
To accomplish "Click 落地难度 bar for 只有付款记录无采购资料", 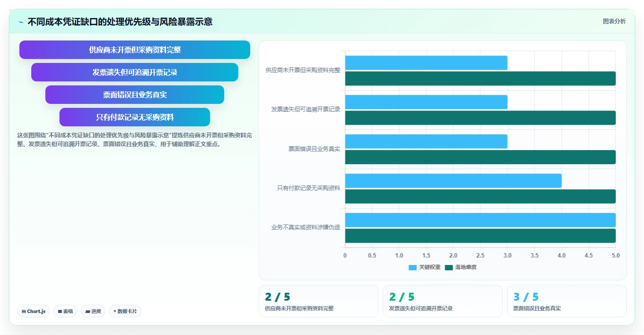I will tap(480, 196).
